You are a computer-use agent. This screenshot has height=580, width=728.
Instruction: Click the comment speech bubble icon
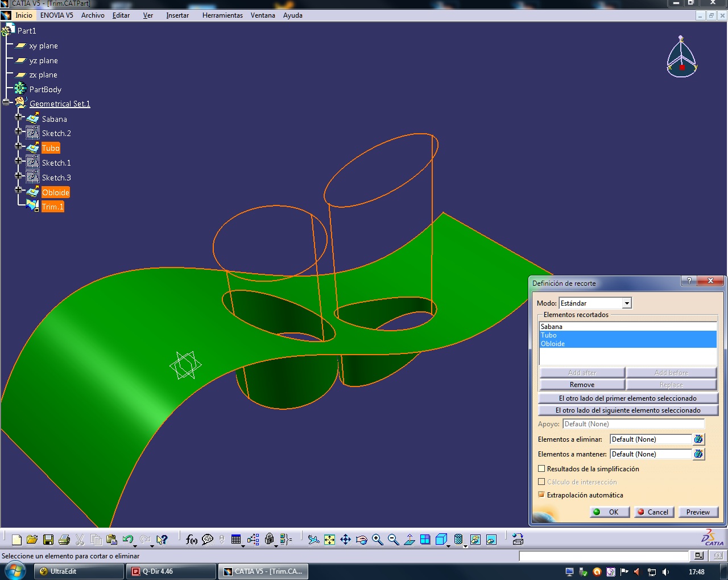pyautogui.click(x=208, y=540)
